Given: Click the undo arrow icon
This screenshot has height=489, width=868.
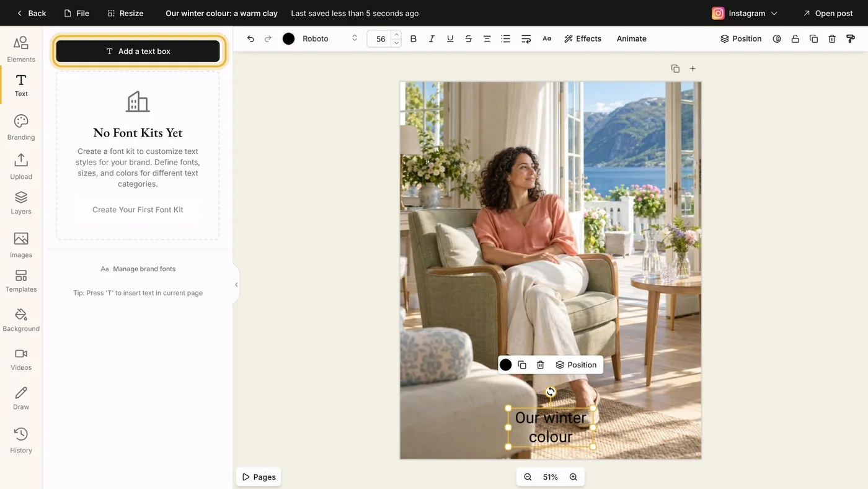Looking at the screenshot, I should (x=250, y=38).
